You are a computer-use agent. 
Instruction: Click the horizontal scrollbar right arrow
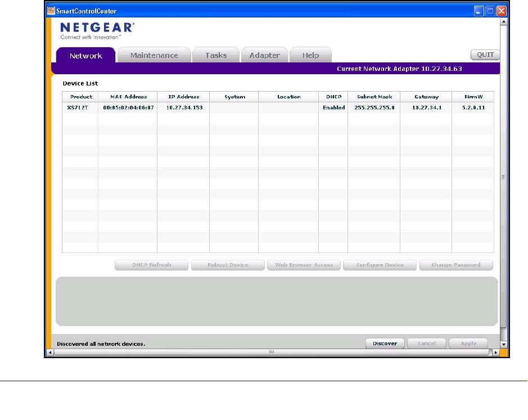496,353
